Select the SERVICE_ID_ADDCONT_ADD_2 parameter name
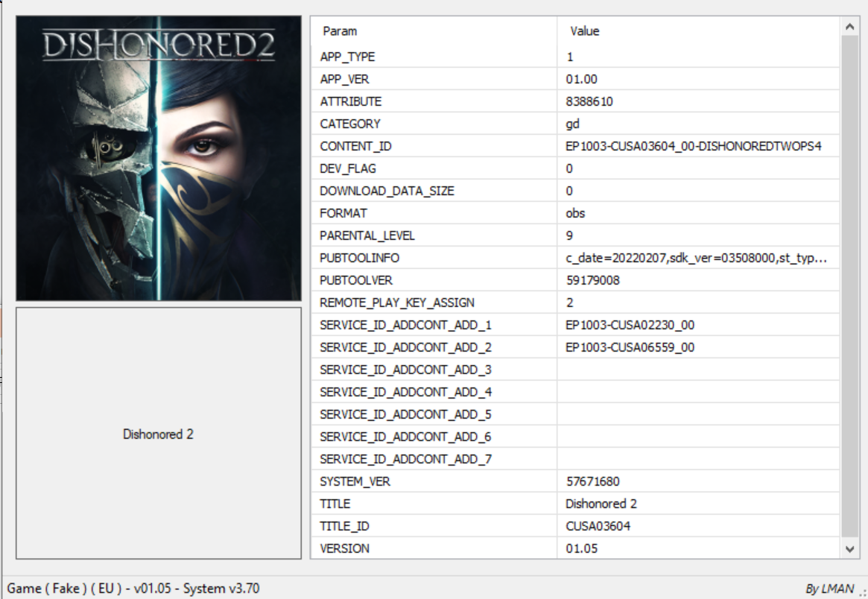Image resolution: width=868 pixels, height=599 pixels. point(405,347)
